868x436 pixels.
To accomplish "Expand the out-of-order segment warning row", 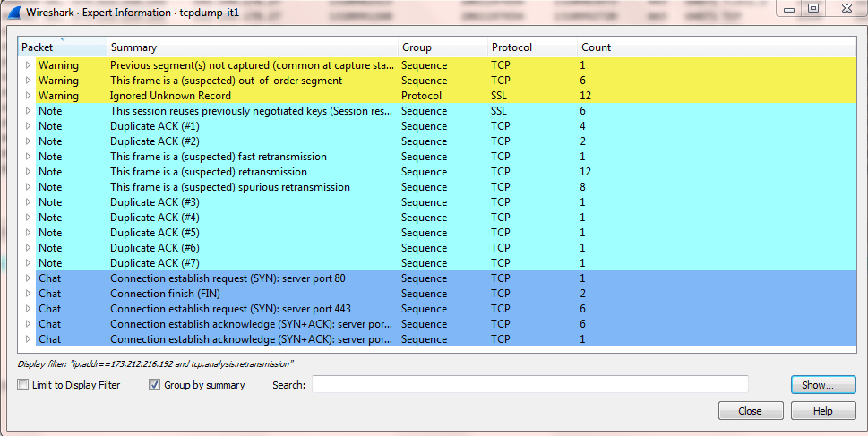I will (x=28, y=81).
